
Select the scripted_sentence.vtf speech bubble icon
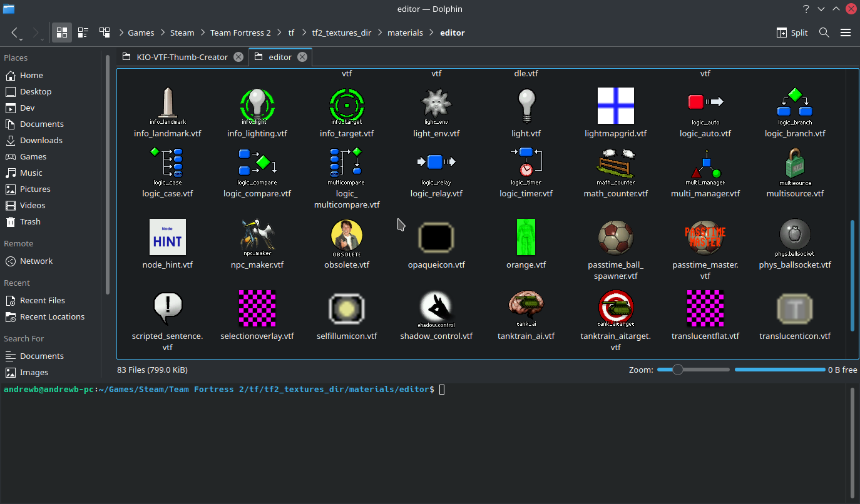(x=168, y=308)
